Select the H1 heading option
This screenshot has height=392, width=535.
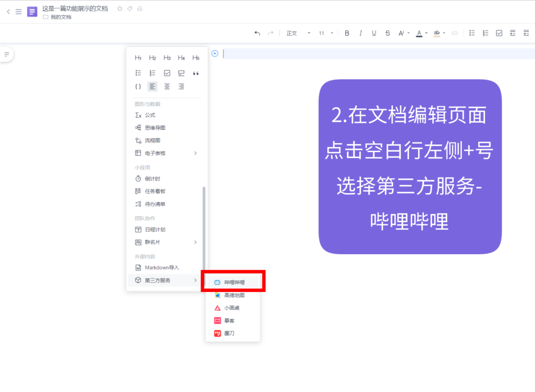(138, 57)
